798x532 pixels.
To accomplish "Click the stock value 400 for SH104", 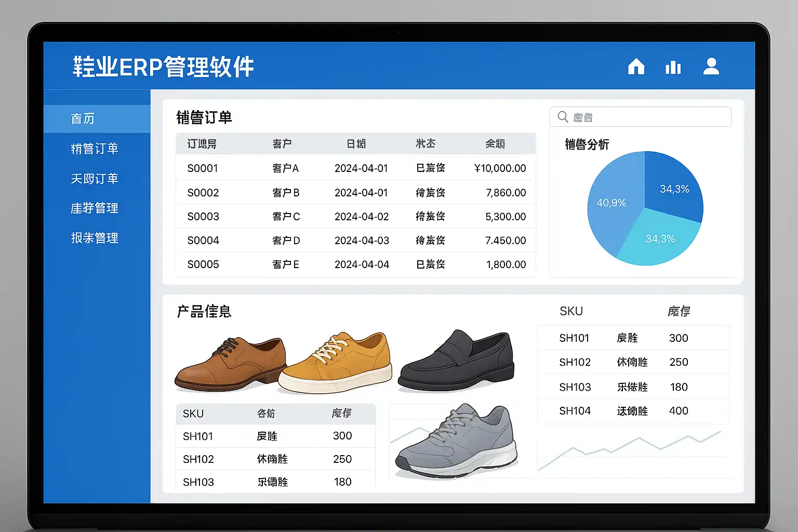I will [x=679, y=411].
